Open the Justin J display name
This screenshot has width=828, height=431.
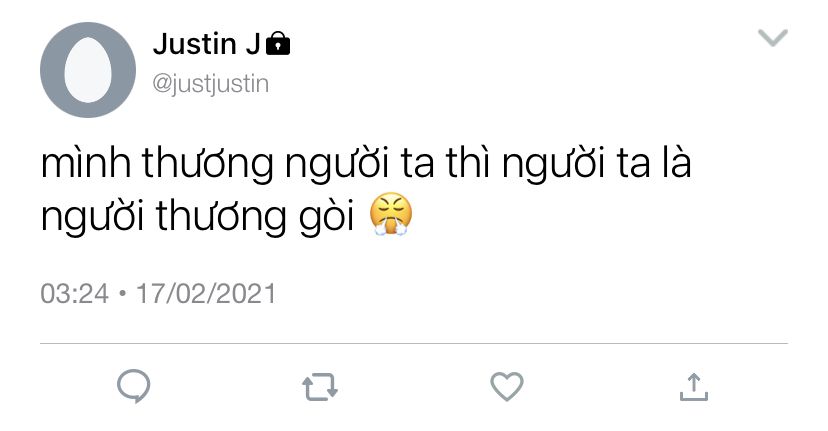(x=206, y=43)
